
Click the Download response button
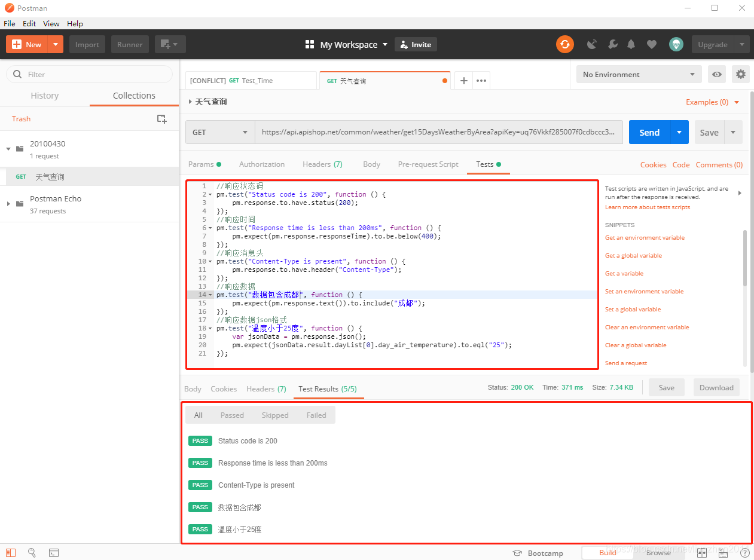pyautogui.click(x=716, y=388)
